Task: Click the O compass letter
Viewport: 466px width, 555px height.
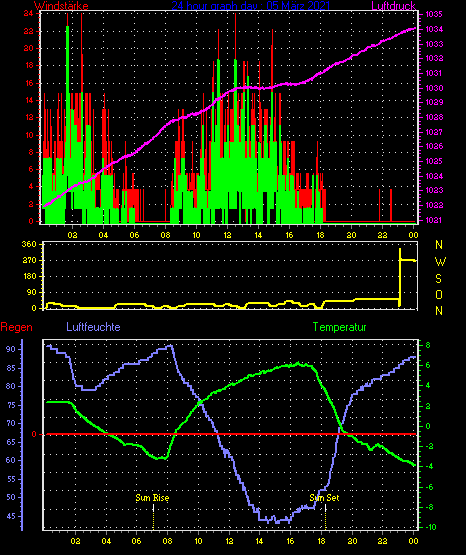Action: click(439, 294)
